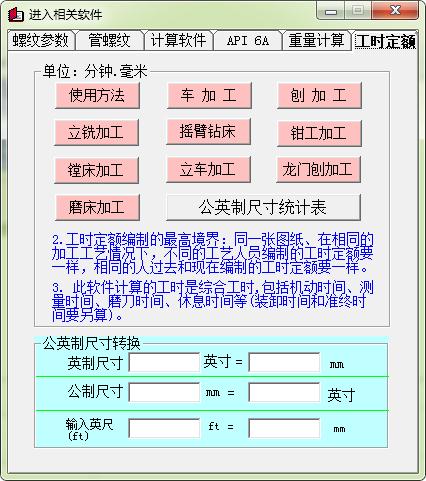Click the note starting with 2.工时定额编制

tap(212, 254)
